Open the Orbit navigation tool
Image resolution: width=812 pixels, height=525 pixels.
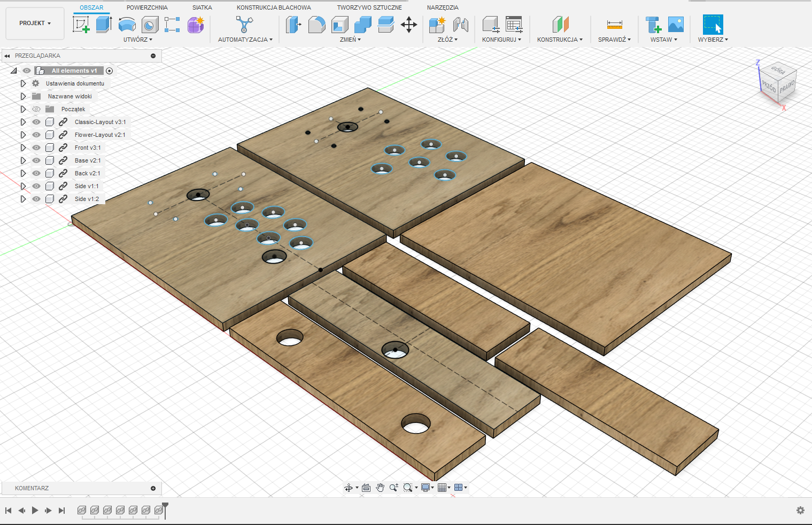[349, 488]
